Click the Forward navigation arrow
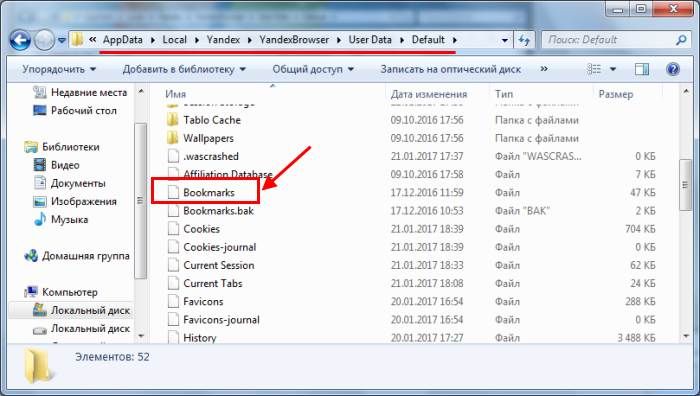Image resolution: width=700 pixels, height=396 pixels. 45,40
